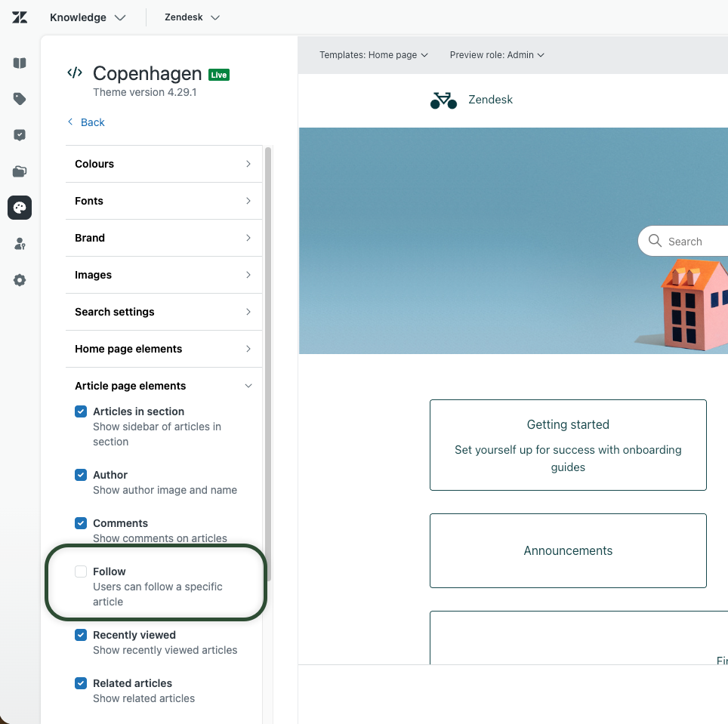Open the user permissions icon in sidebar

click(20, 244)
